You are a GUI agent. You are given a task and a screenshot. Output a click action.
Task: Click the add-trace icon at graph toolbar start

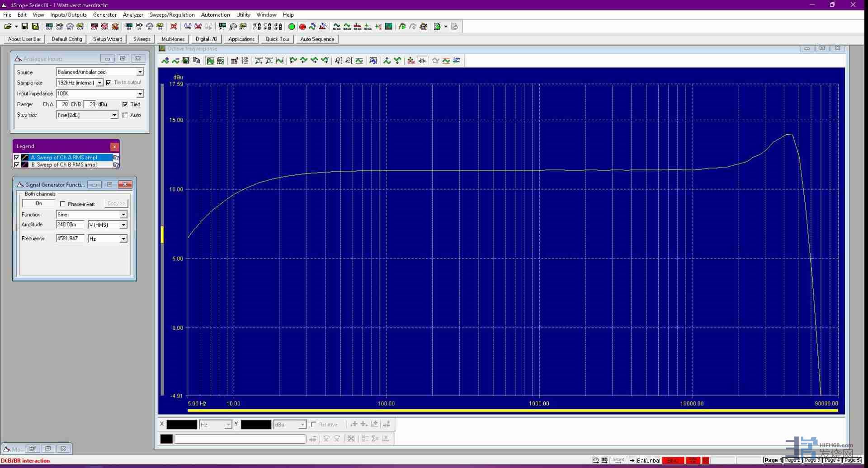coord(165,61)
